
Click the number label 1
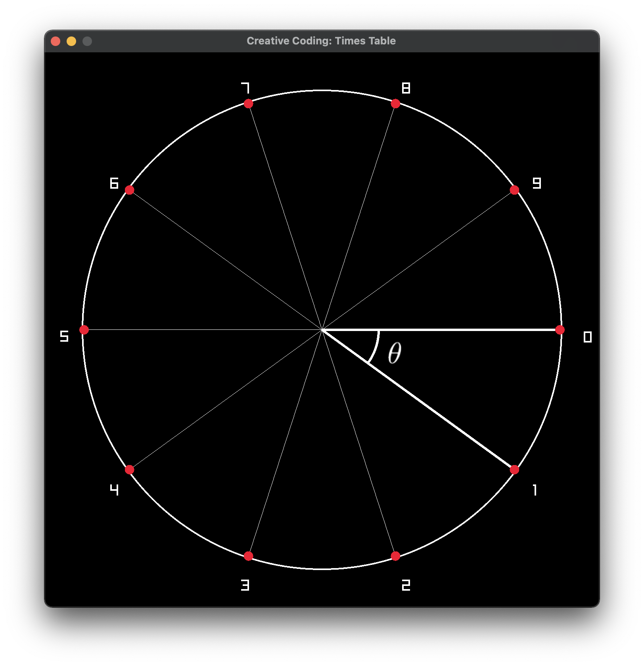point(535,490)
